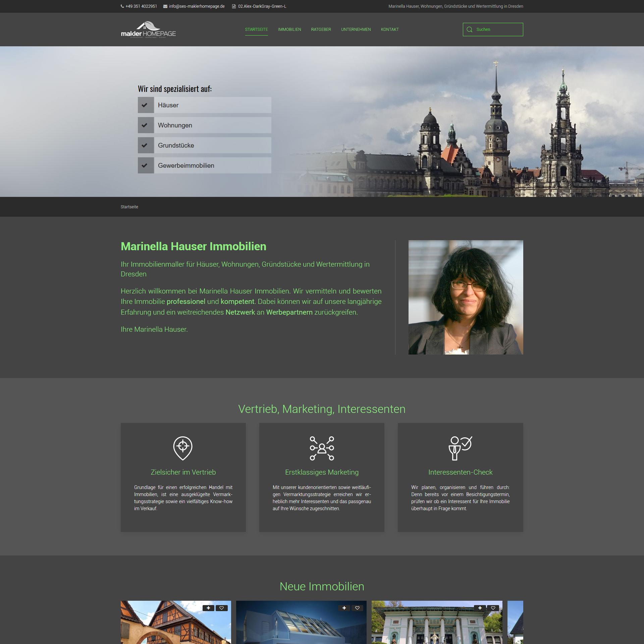This screenshot has width=644, height=644.
Task: Toggle heart favorite on first property
Action: click(221, 608)
